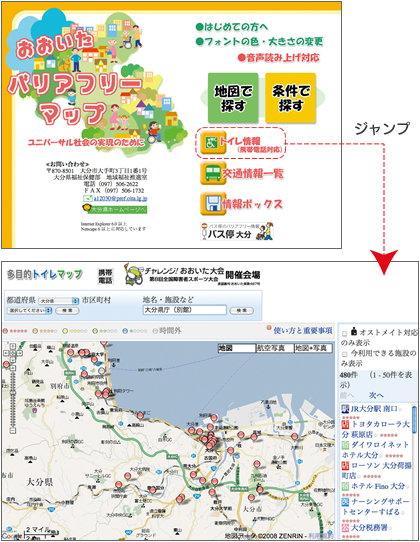Screen dimensions: 420x542
Task: Click the map pan up arrow
Action: pyautogui.click(x=12, y=346)
